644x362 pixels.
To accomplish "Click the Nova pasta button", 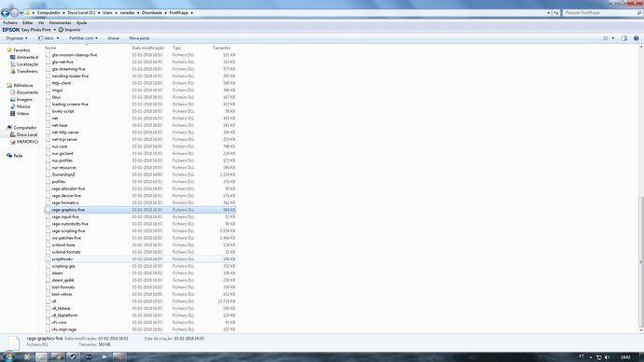I will tap(139, 38).
